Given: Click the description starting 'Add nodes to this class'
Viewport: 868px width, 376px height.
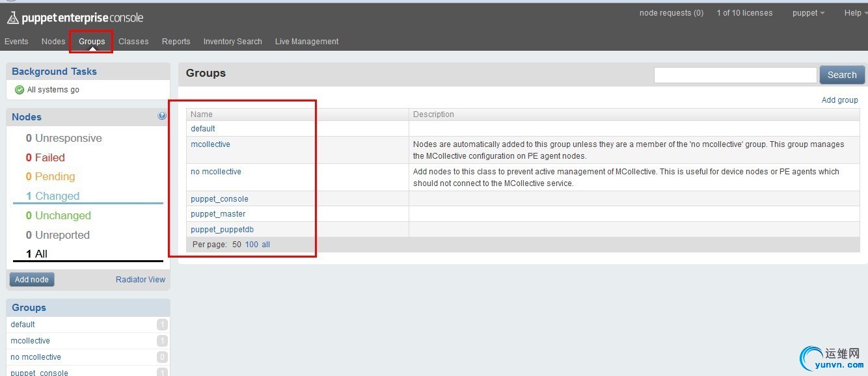Looking at the screenshot, I should [x=626, y=178].
